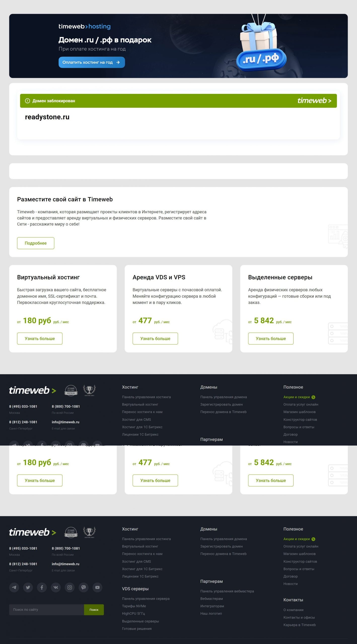Click the "VDS серверы" footer section heading

135,589
